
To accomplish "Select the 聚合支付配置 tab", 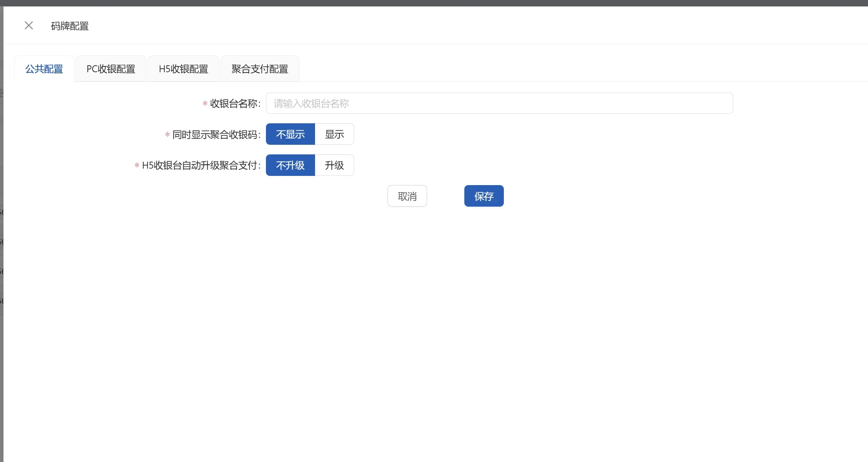I will point(260,69).
